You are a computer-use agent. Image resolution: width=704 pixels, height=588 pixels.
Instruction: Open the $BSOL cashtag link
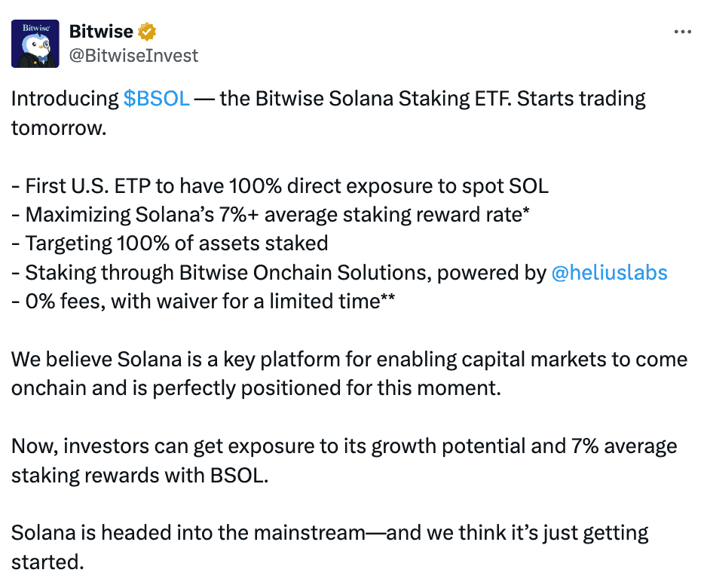[156, 99]
